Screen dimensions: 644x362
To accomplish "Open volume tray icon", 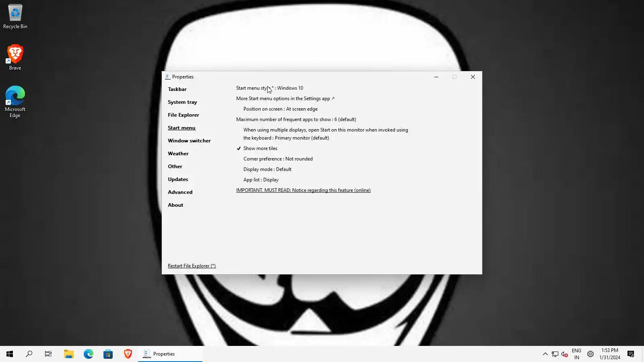I will tap(565, 354).
